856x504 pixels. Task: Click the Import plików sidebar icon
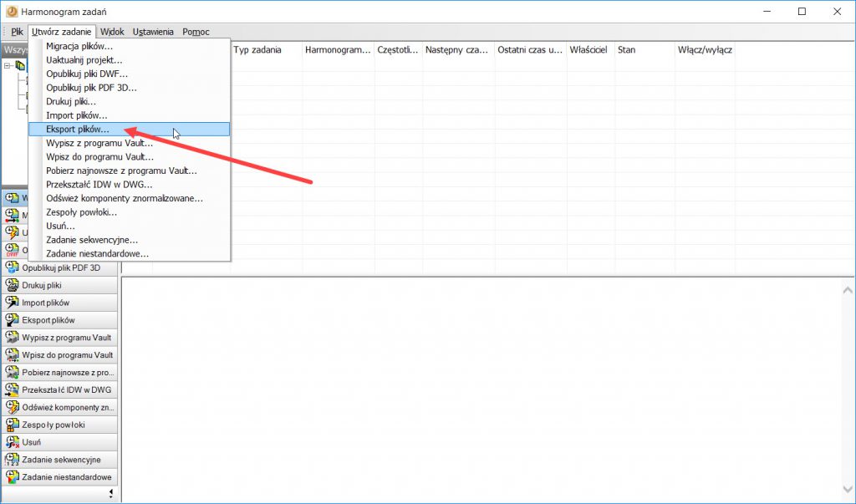tap(13, 303)
